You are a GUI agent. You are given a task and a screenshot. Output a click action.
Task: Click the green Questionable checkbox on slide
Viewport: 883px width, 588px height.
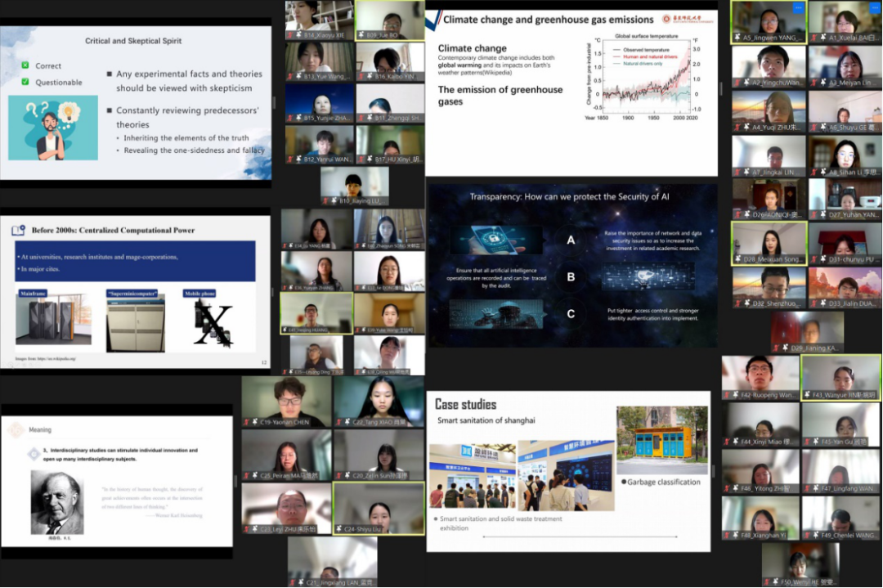click(25, 82)
